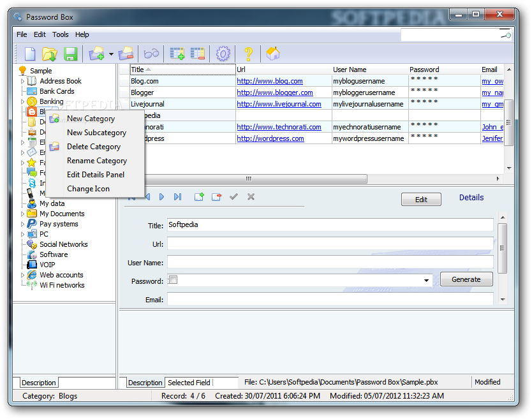Select the Bank Cards category icon
This screenshot has width=532, height=419.
(x=32, y=91)
